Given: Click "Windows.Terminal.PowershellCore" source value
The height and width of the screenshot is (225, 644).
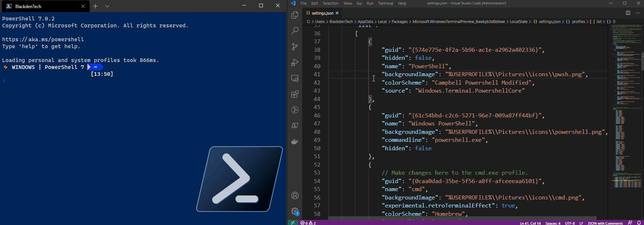Looking at the screenshot, I should (x=470, y=91).
